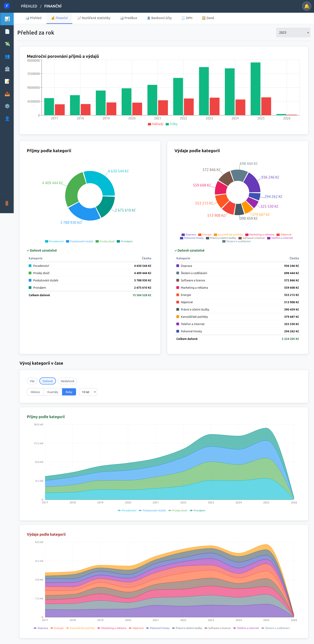Screen dimensions: 314x644
Task: Open the 2025 year dropdown
Action: 293,33
